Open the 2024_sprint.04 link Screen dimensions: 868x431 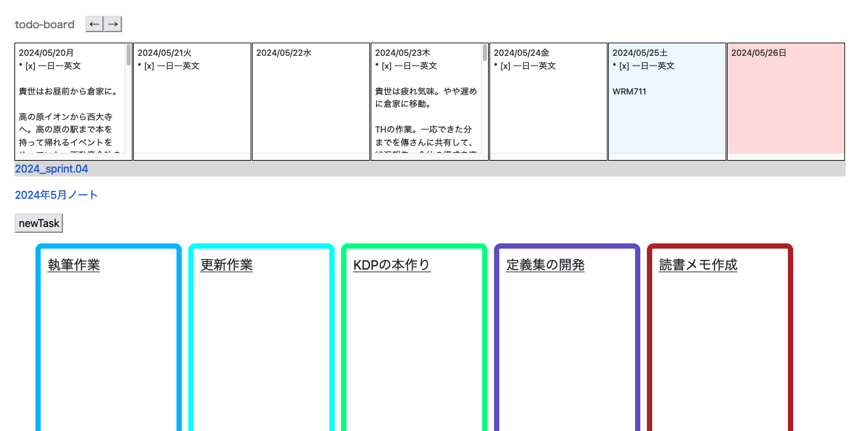point(51,169)
